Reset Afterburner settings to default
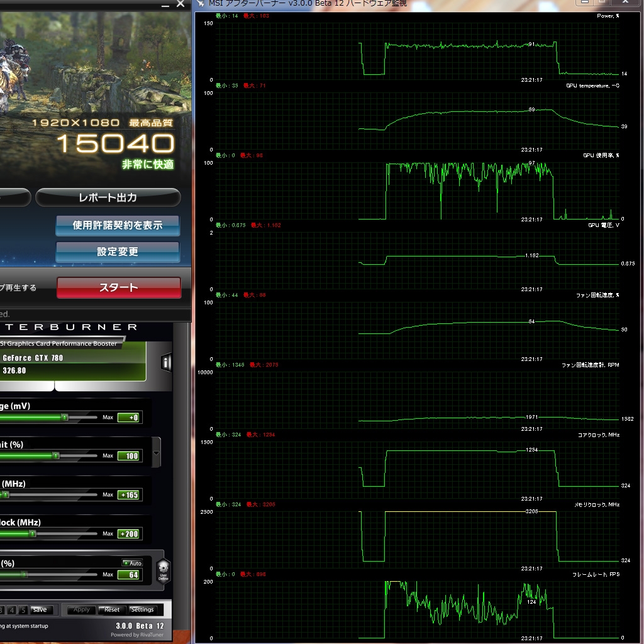644x644 pixels. tap(112, 609)
